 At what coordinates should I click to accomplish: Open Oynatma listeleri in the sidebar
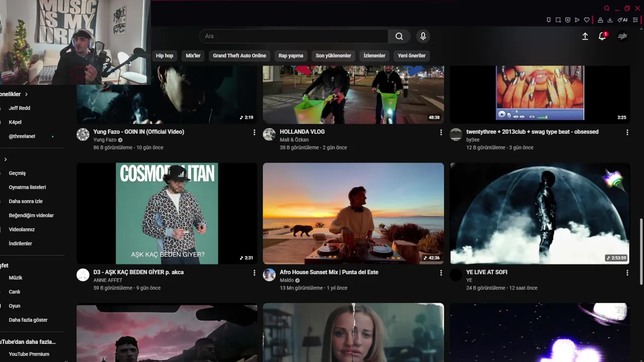point(27,187)
